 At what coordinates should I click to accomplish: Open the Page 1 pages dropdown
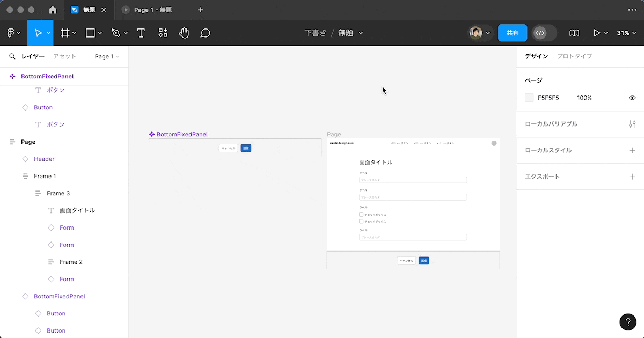point(107,56)
